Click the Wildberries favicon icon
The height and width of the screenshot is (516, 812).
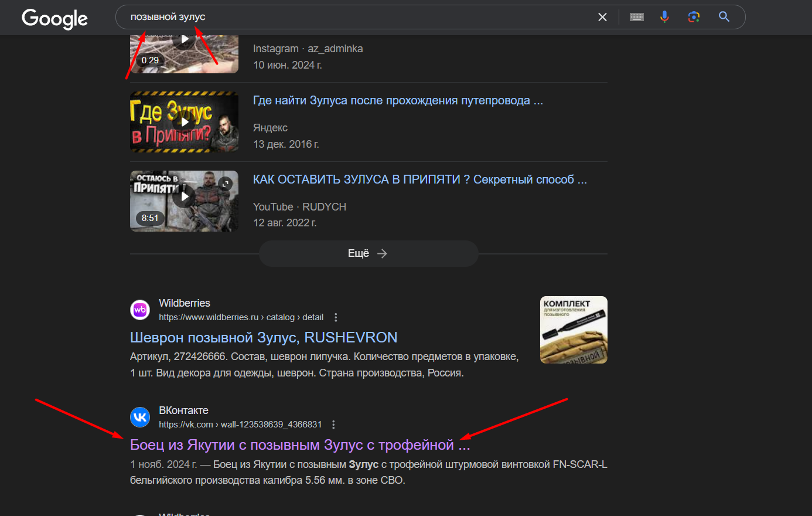(140, 310)
